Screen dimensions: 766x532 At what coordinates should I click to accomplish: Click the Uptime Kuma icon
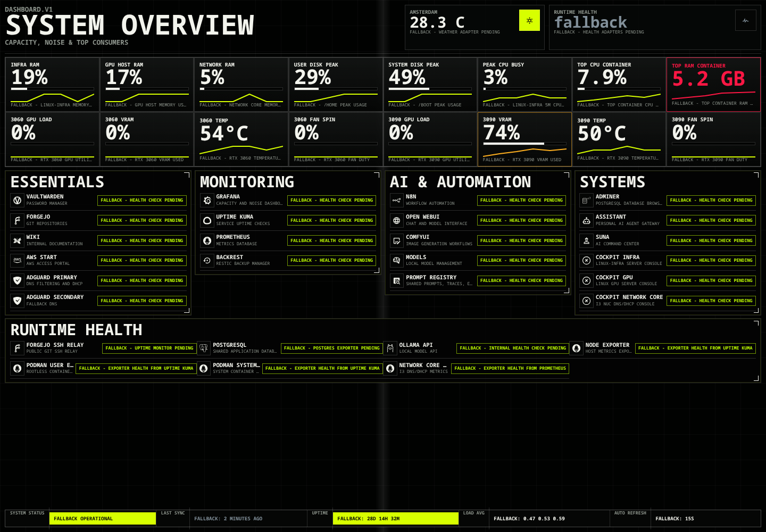[207, 220]
